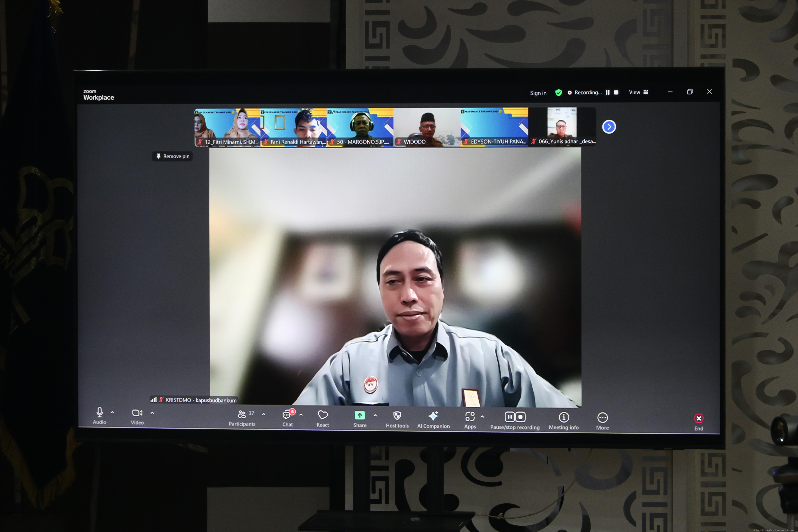798x532 pixels.
Task: Open the View layout menu
Action: [638, 92]
